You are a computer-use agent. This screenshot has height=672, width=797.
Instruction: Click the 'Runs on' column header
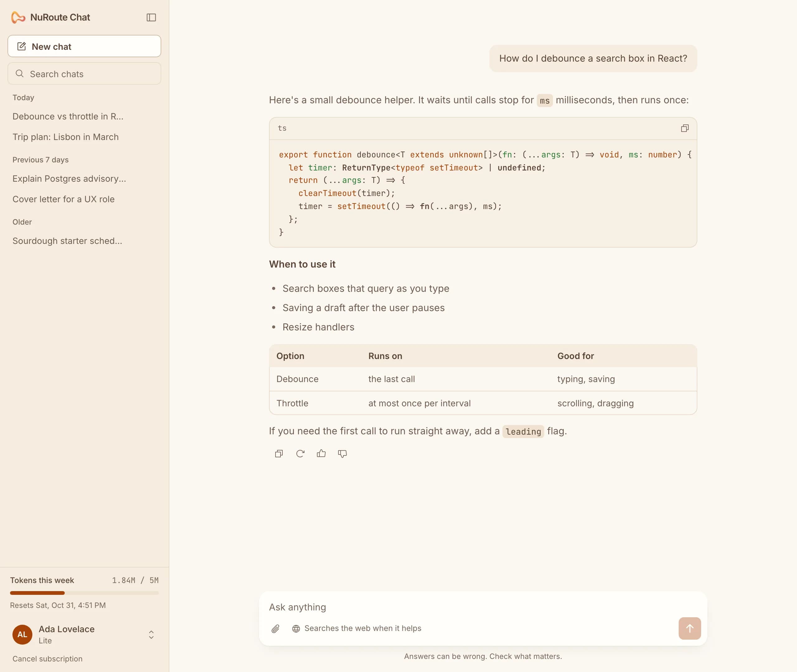(385, 356)
